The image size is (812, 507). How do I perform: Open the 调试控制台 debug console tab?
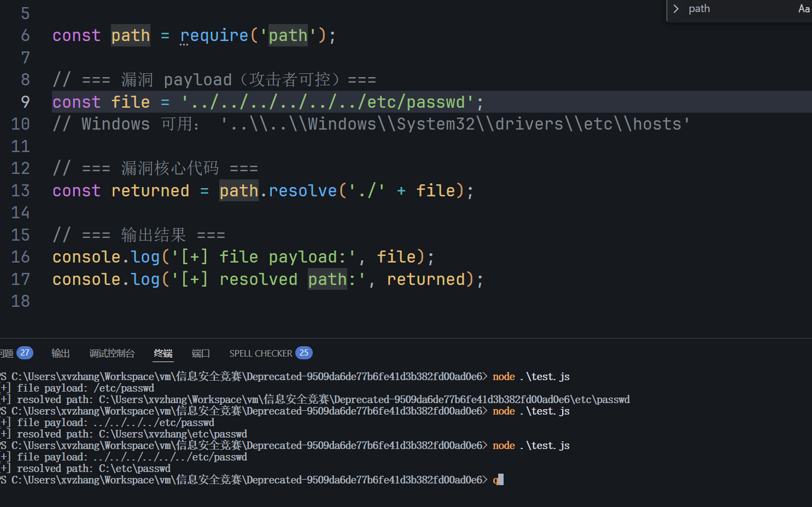coord(112,353)
